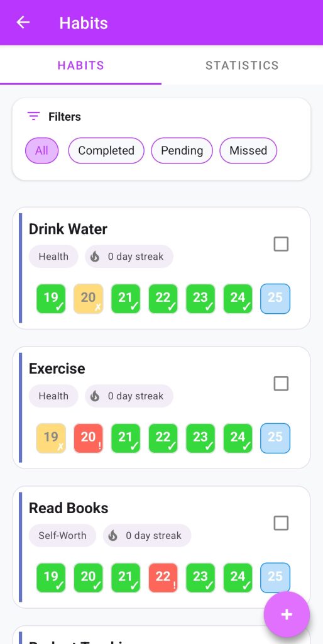Screen dimensions: 323x644
Task: Filter habits by Pending chip
Action: [182, 151]
